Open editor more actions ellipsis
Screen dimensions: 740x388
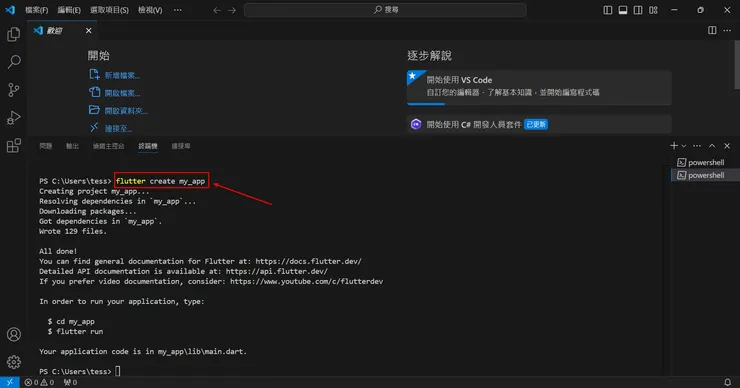point(727,30)
